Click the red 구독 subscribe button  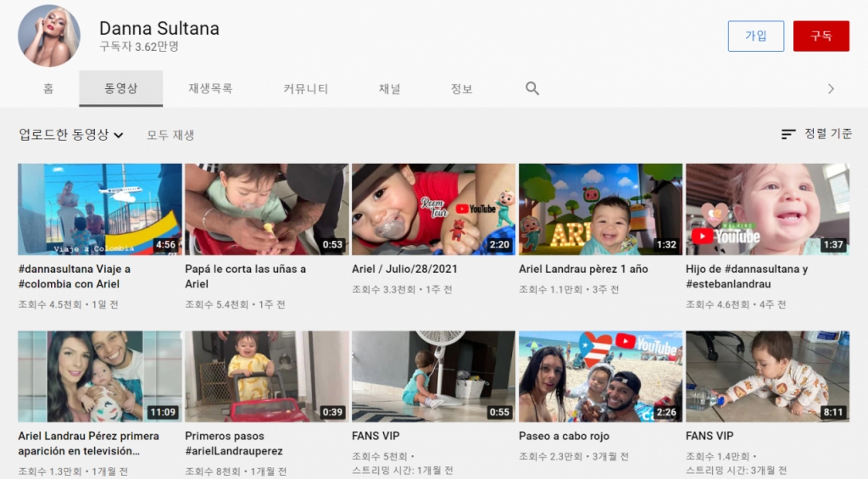pos(821,36)
